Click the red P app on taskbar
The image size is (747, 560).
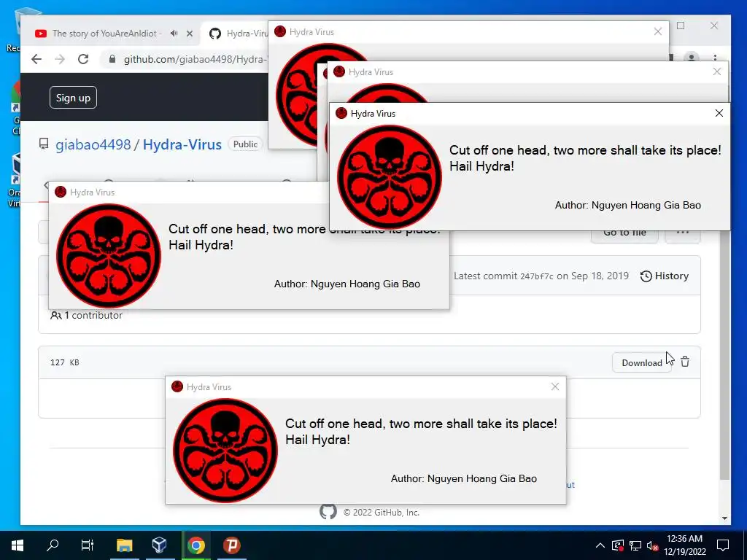pyautogui.click(x=232, y=545)
